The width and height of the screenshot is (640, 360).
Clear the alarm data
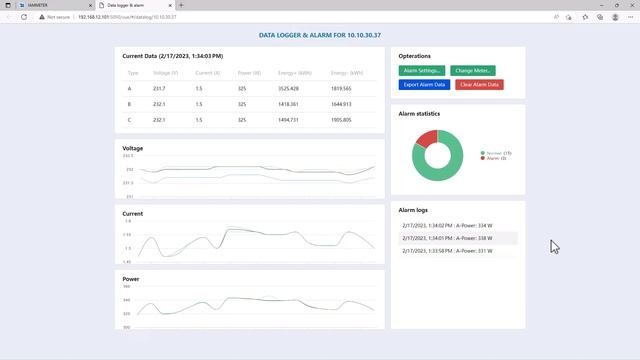[x=479, y=84]
